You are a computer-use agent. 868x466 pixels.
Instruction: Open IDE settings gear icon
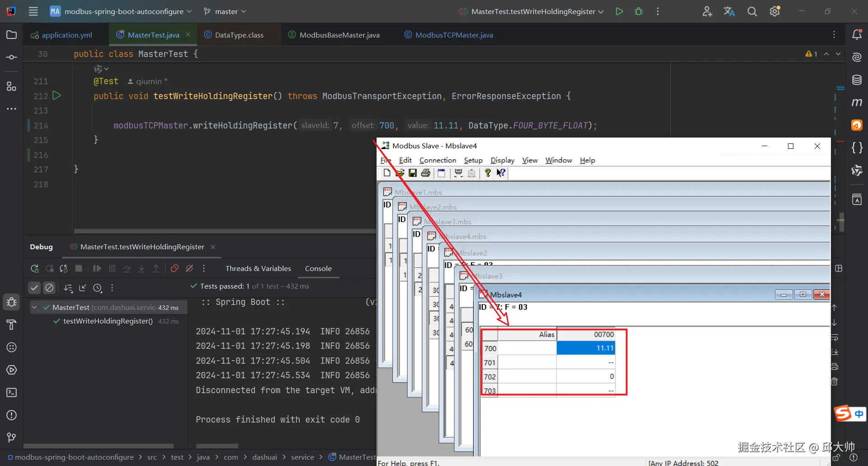[x=775, y=12]
